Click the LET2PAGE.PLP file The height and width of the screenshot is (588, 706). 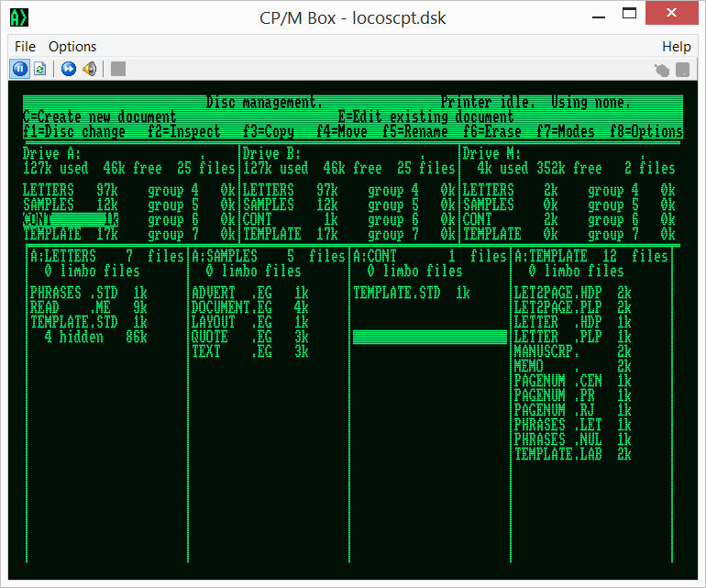pos(573,307)
